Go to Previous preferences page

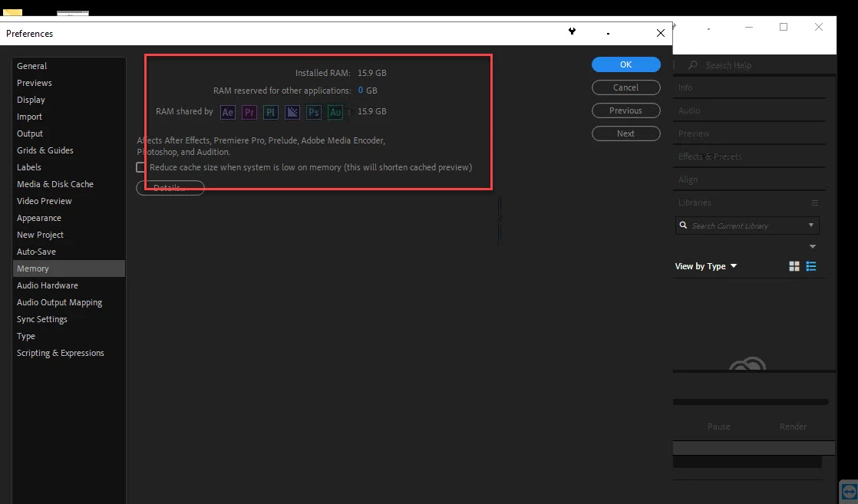(x=626, y=110)
